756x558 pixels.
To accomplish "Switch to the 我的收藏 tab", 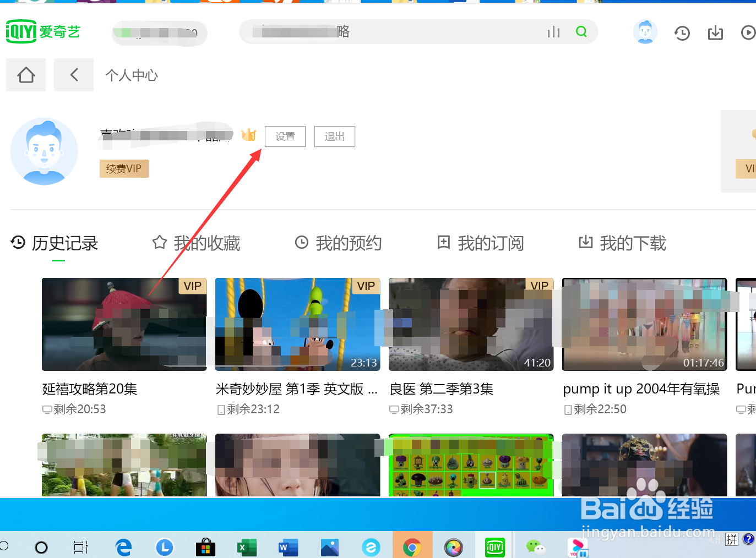I will point(197,243).
